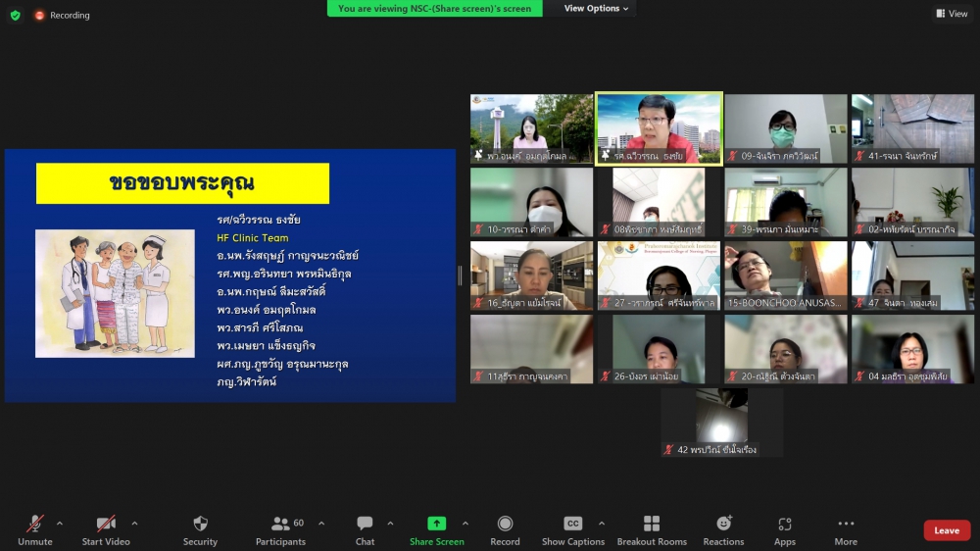Viewport: 980px width, 551px height.
Task: Open the More menu
Action: click(x=846, y=525)
